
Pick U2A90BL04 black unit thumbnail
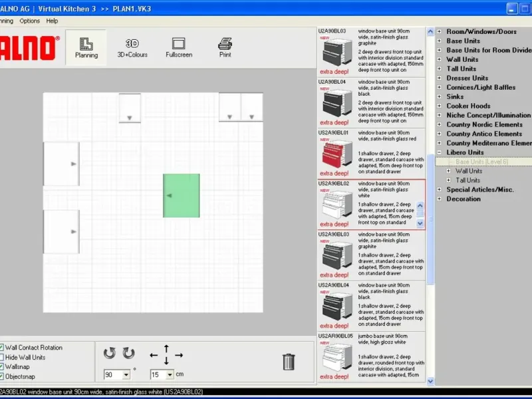click(x=336, y=103)
